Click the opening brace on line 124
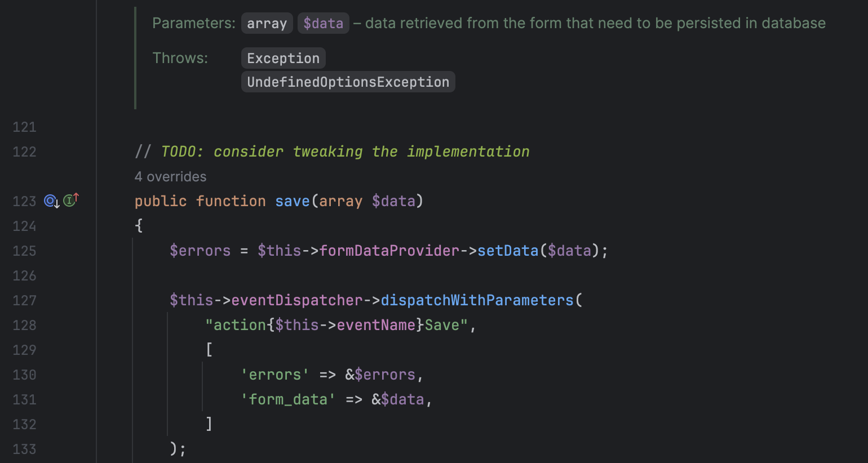This screenshot has width=868, height=463. (x=139, y=226)
